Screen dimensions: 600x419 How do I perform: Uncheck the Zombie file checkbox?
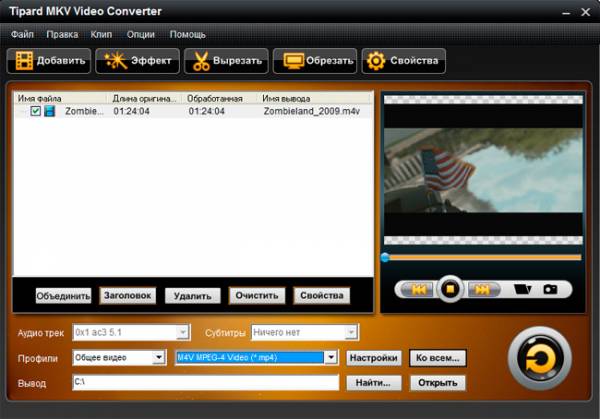[36, 111]
